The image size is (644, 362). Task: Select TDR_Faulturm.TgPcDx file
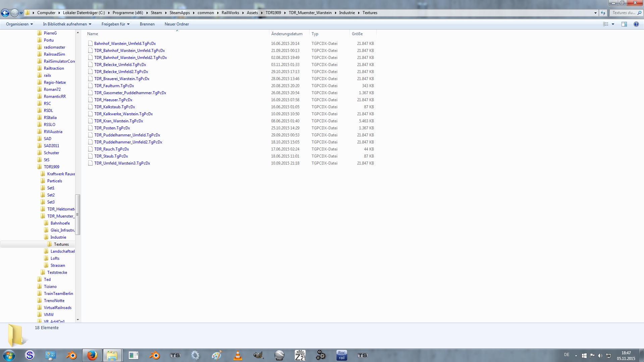[x=114, y=86]
